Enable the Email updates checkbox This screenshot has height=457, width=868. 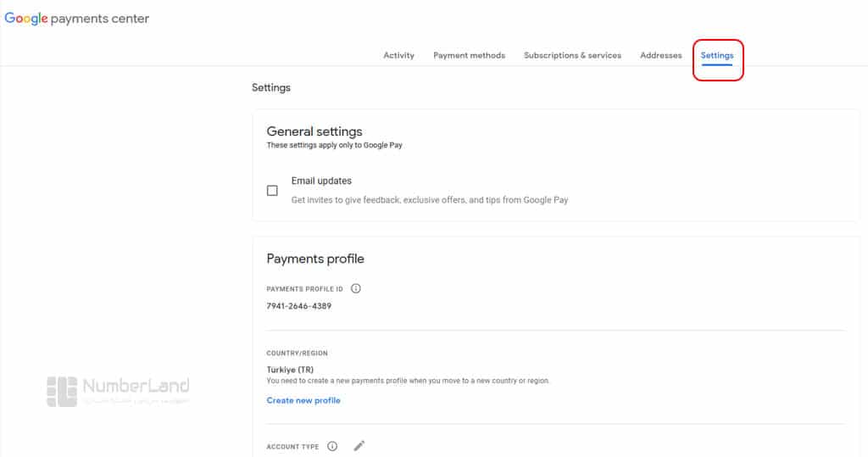pos(272,191)
